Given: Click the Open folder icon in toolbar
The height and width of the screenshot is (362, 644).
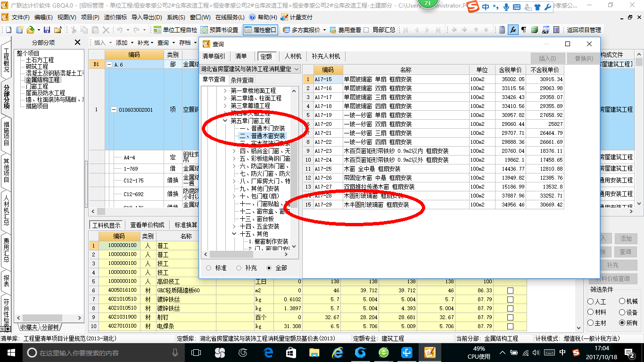Looking at the screenshot, I should (30, 30).
